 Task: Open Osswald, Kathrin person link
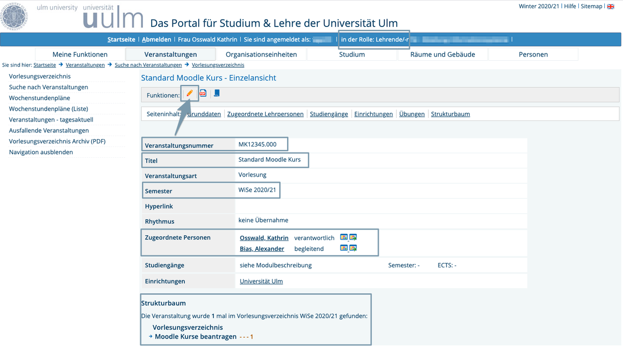coord(264,238)
